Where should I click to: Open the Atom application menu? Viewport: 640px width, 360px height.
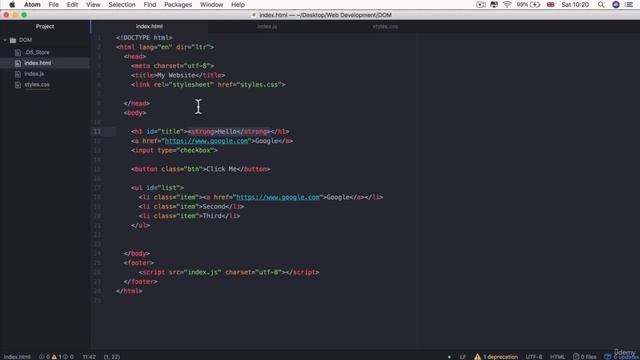point(32,5)
